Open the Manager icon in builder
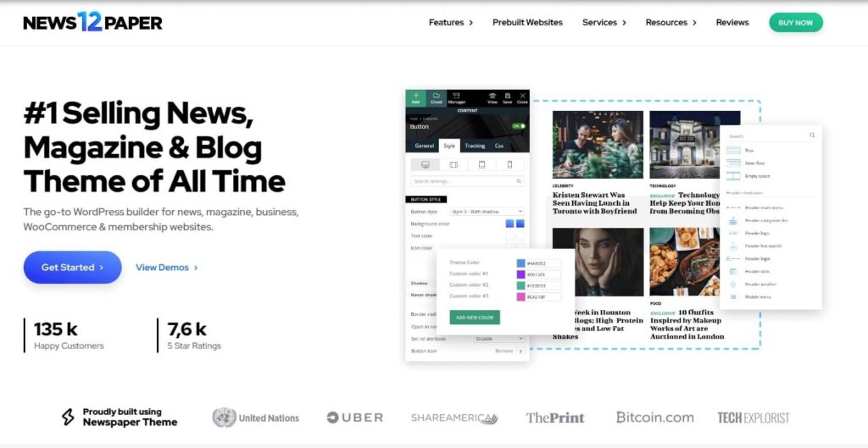 (x=457, y=97)
